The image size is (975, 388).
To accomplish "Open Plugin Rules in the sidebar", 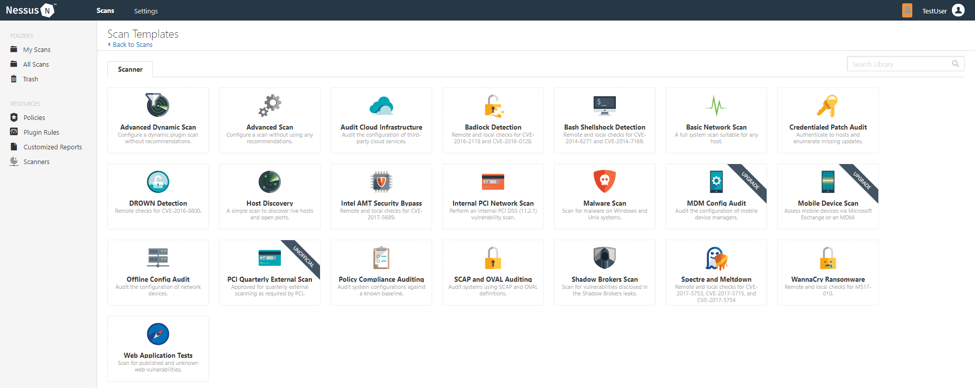I will [x=41, y=132].
